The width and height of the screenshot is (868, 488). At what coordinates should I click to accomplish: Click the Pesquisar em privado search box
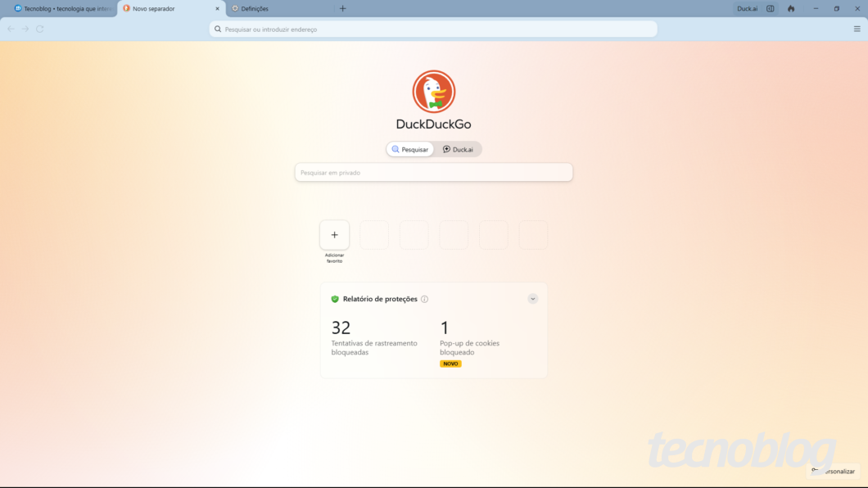pos(433,173)
